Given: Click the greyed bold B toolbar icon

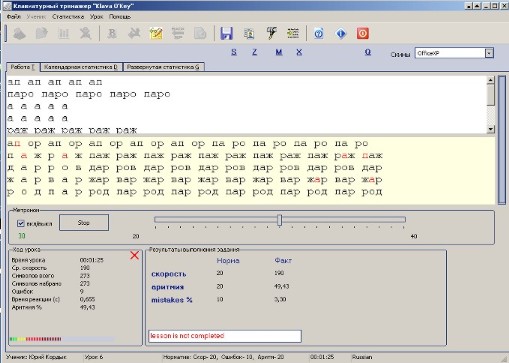Looking at the screenshot, I should click(112, 33).
